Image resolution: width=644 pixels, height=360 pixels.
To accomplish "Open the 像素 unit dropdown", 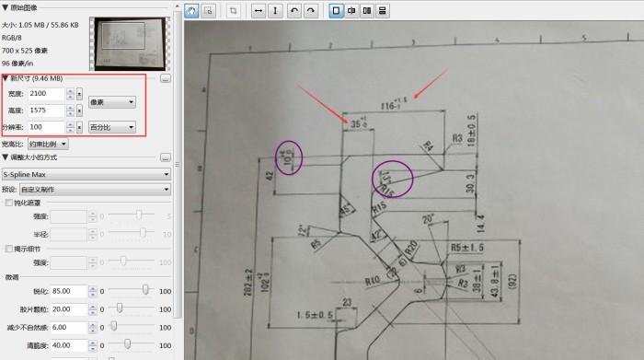I will point(111,102).
